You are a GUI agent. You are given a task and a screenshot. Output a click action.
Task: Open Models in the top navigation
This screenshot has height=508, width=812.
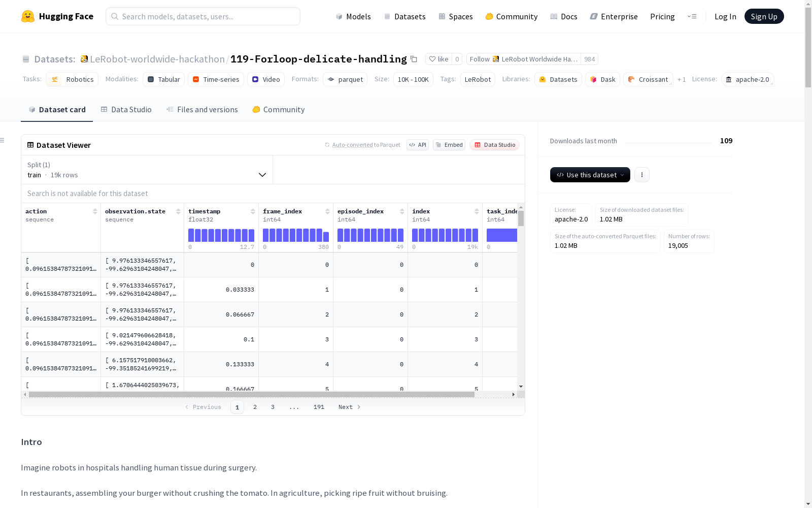(x=353, y=16)
